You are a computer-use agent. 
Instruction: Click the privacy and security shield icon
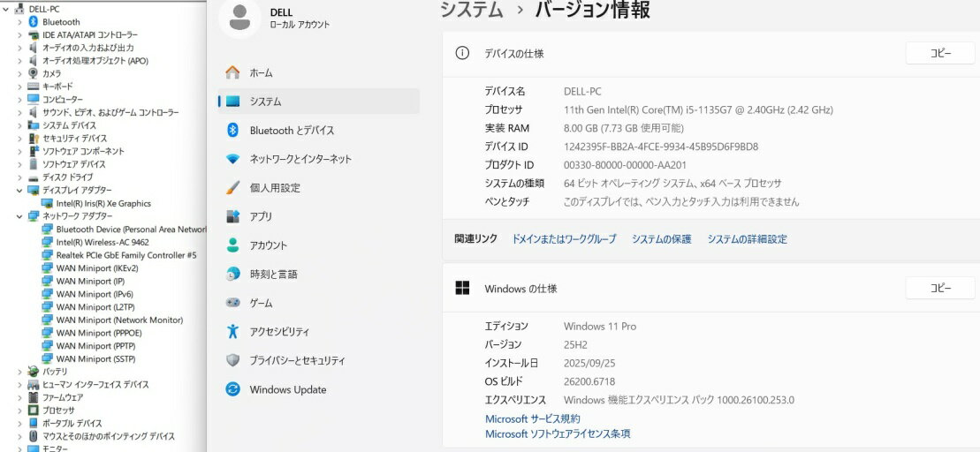(233, 360)
